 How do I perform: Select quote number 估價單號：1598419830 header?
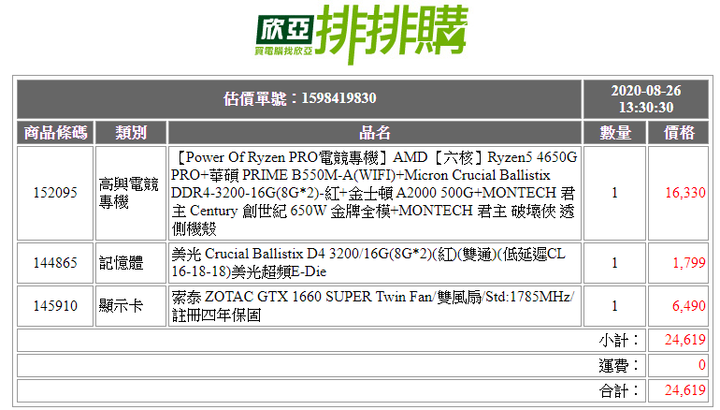[299, 99]
